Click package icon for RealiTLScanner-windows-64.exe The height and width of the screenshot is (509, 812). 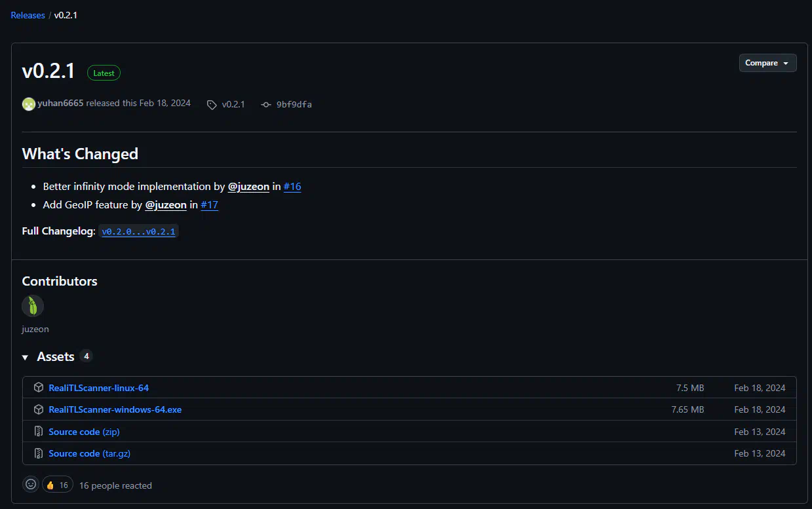(x=39, y=409)
